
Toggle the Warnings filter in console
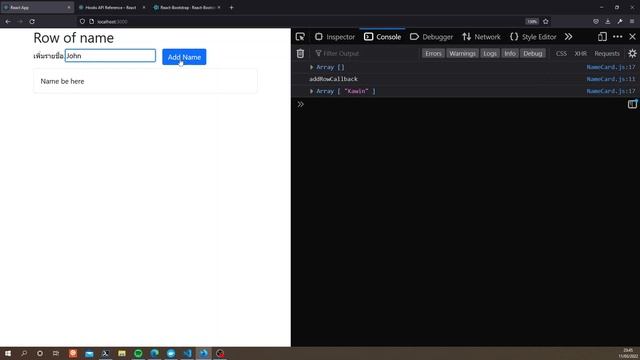462,53
